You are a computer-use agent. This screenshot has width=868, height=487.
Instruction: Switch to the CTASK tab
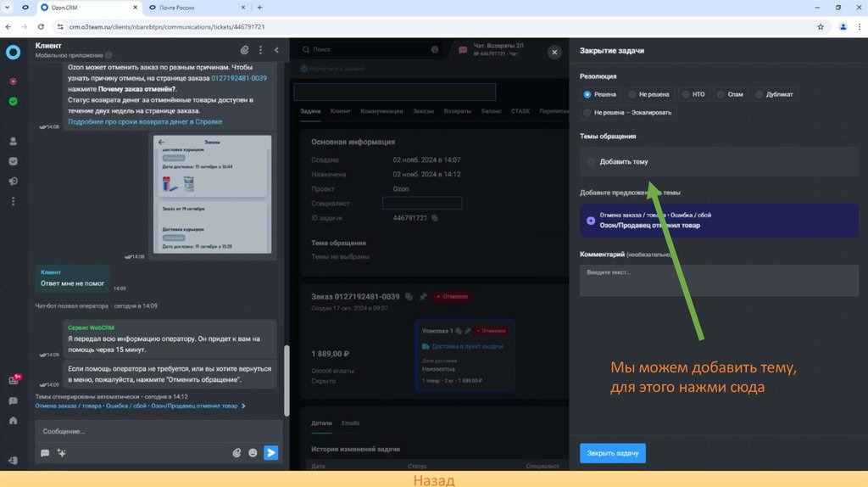coord(520,111)
